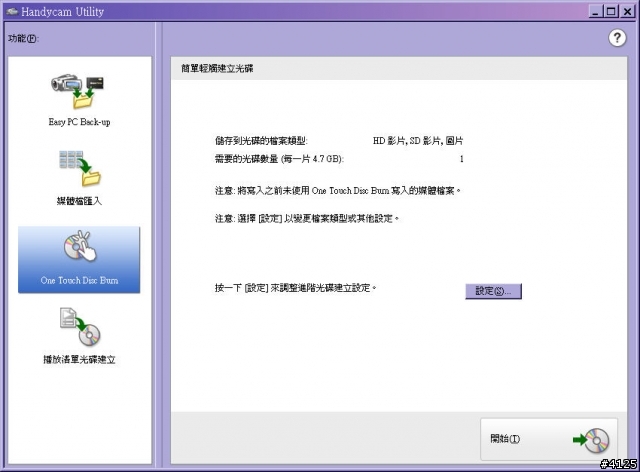This screenshot has width=640, height=472.
Task: Choose the One Touch Disc Burn function
Action: pos(79,260)
